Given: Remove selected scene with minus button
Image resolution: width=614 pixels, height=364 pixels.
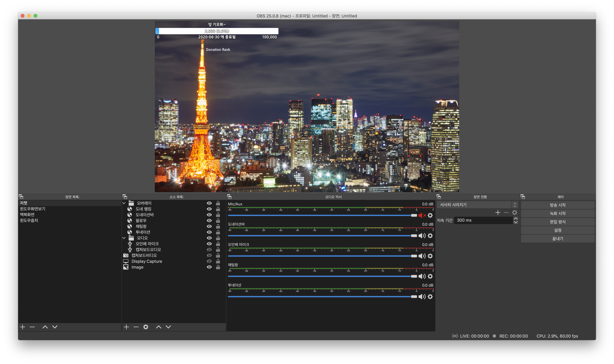Looking at the screenshot, I should (x=32, y=327).
